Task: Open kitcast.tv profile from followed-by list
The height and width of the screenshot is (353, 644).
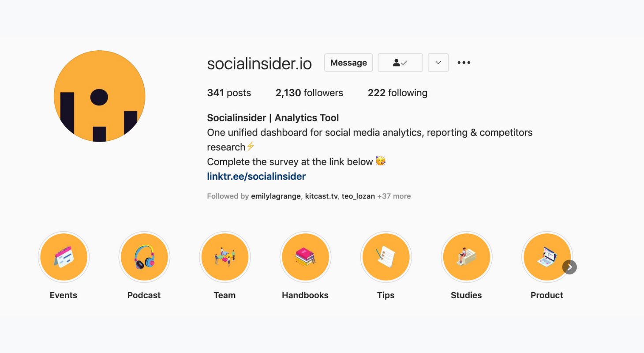Action: click(x=322, y=196)
